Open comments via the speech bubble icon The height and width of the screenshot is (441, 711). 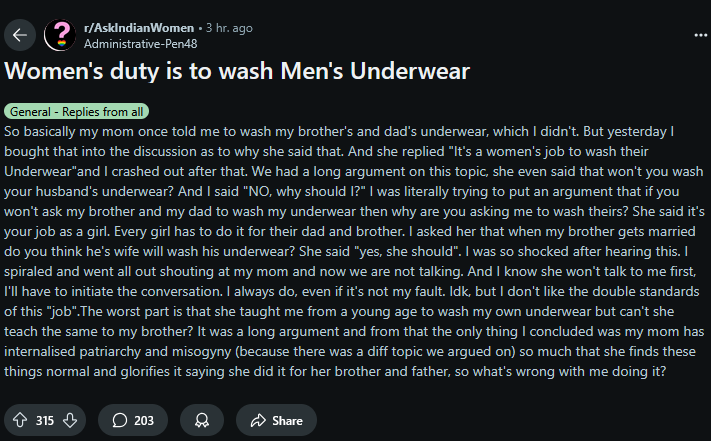click(119, 420)
